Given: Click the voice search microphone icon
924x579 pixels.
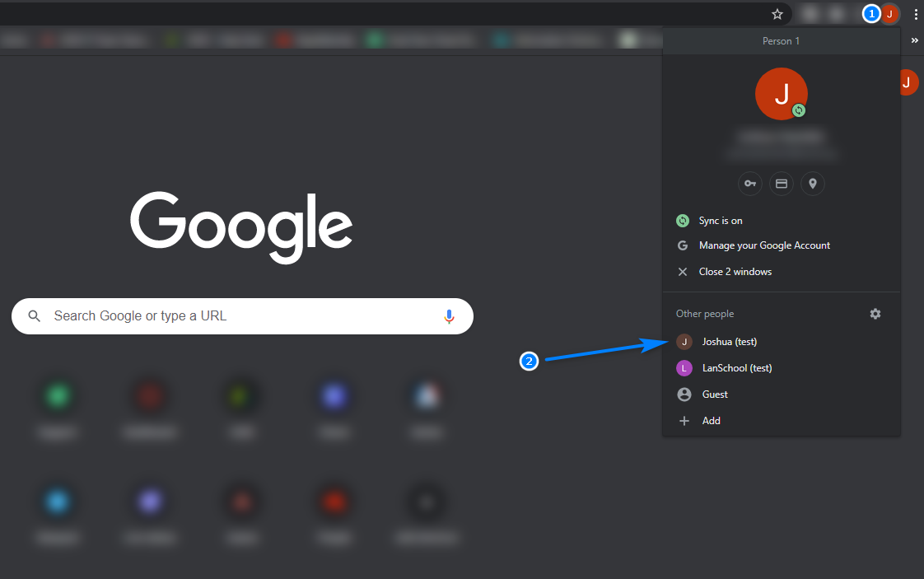Looking at the screenshot, I should tap(448, 315).
